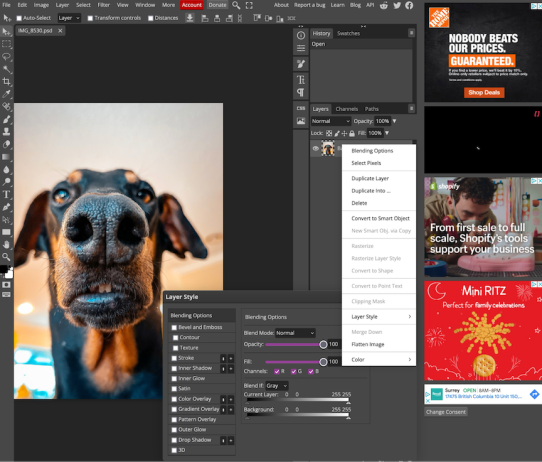The height and width of the screenshot is (462, 542).
Task: Select the Spot Healing Brush tool
Action: pos(6,106)
